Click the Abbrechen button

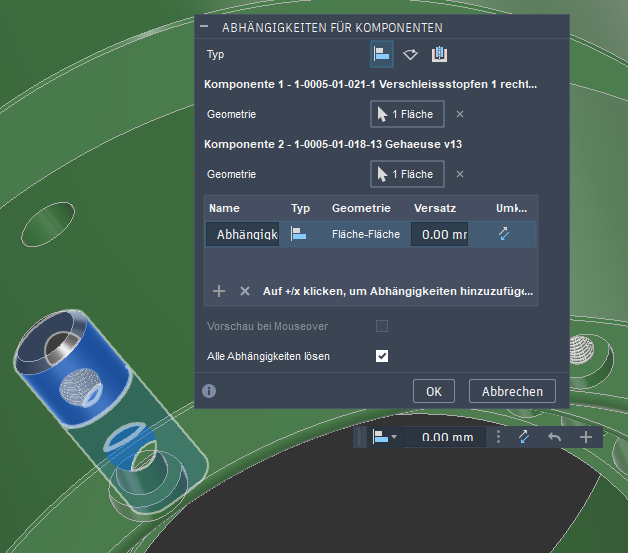[512, 391]
